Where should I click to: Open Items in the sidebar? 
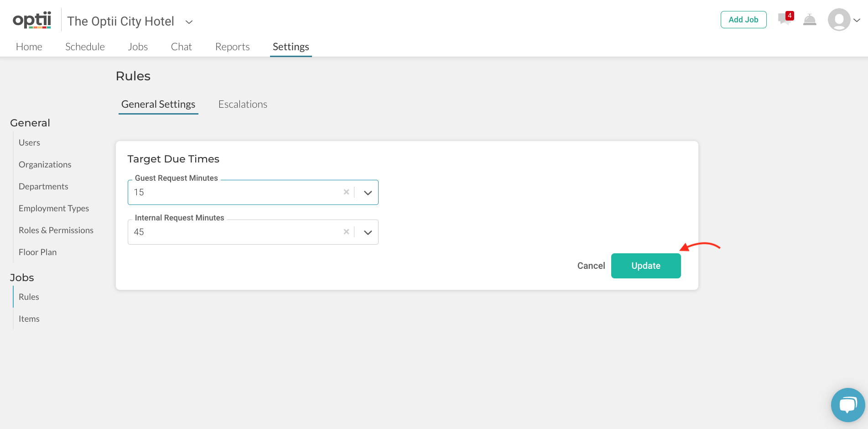pos(29,319)
